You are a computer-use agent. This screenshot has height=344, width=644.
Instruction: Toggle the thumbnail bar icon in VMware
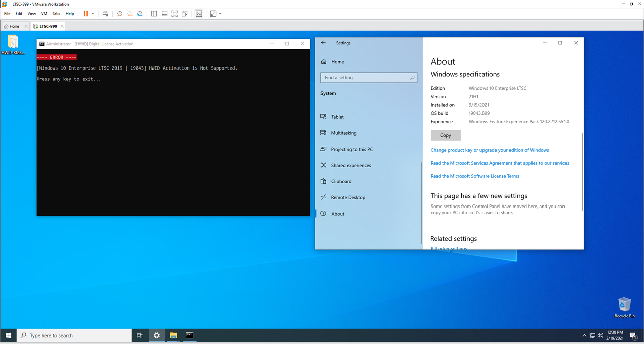tap(164, 14)
